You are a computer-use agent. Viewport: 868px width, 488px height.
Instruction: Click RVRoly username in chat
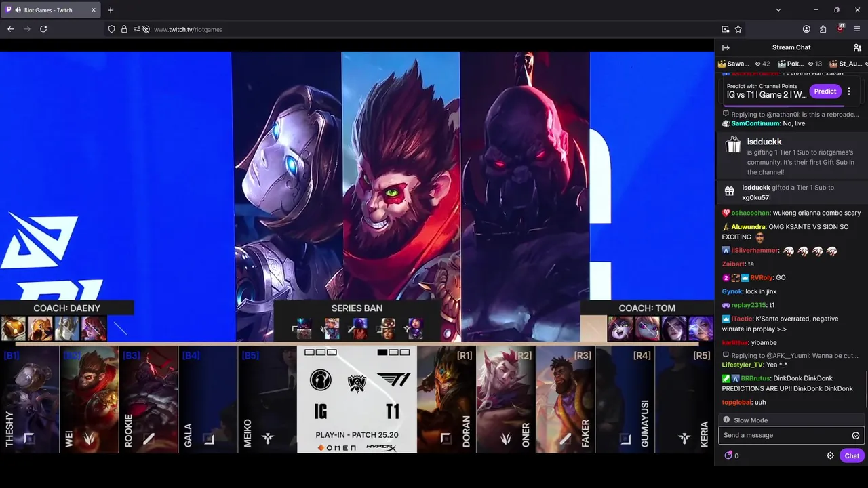(x=761, y=278)
